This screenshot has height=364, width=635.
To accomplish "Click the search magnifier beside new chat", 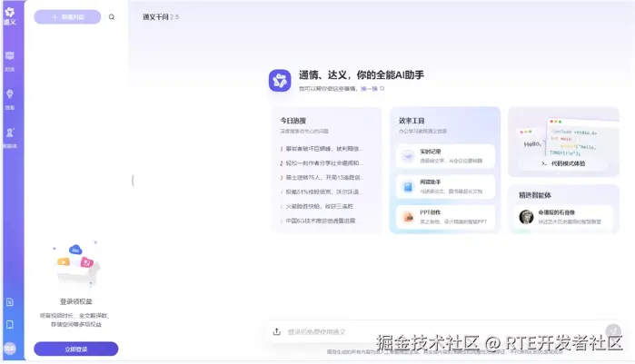I will [112, 17].
